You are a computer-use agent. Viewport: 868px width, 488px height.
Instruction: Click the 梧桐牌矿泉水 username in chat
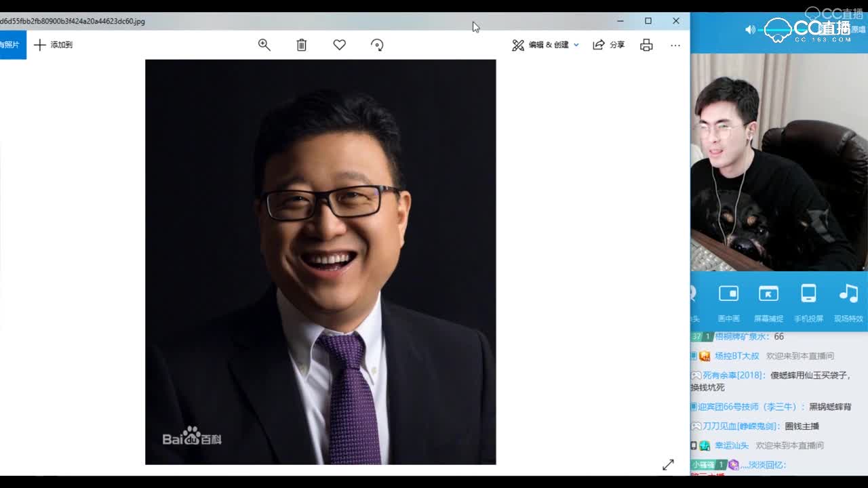pyautogui.click(x=746, y=336)
